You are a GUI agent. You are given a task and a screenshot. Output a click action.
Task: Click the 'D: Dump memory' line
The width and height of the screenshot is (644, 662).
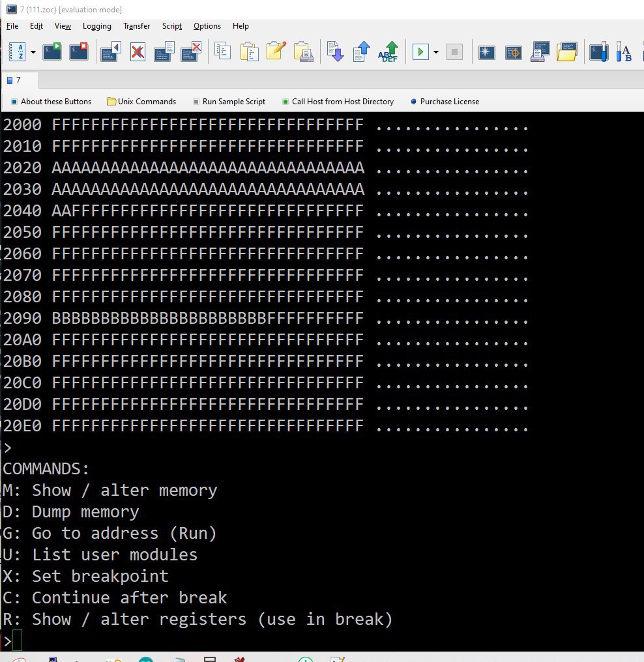pyautogui.click(x=70, y=512)
